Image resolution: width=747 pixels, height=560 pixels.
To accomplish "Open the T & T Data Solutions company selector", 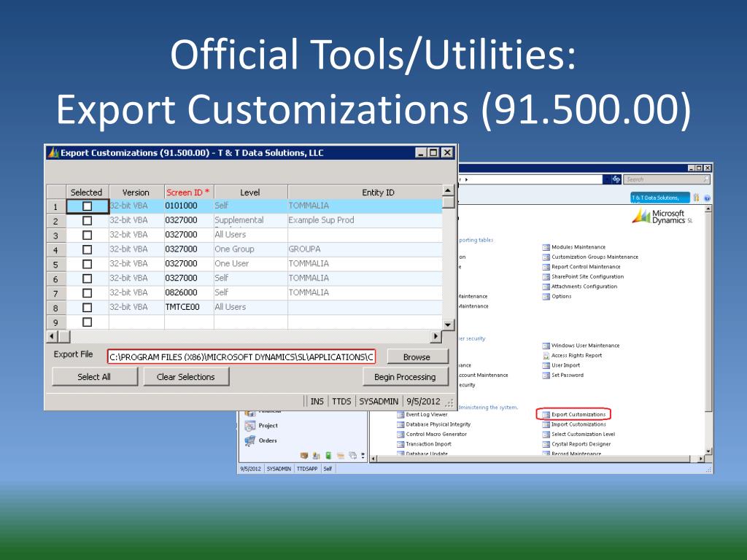I will point(659,198).
